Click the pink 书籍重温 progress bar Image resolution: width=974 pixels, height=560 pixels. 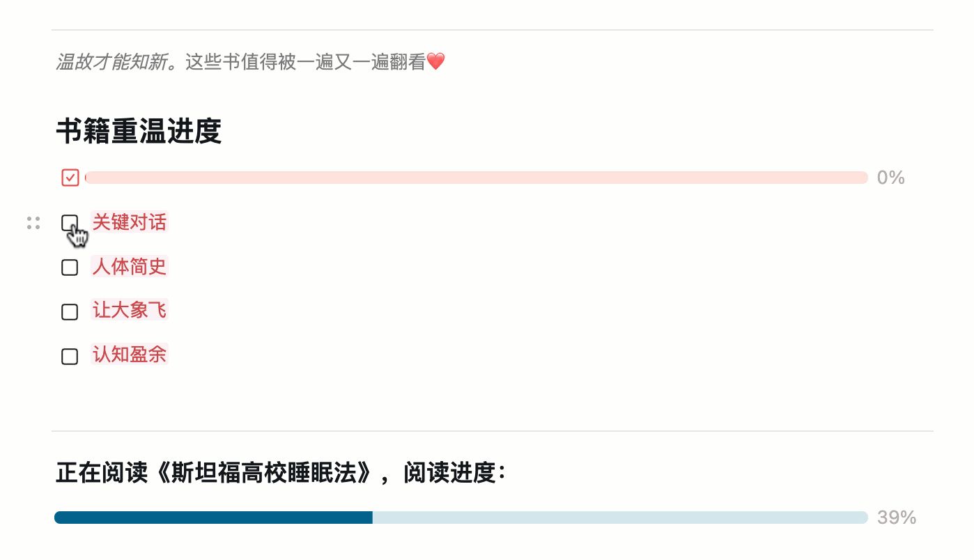(476, 178)
